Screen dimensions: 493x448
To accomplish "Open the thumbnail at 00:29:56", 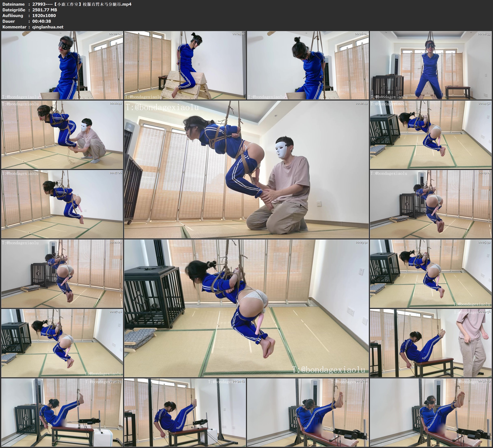I will [x=430, y=343].
